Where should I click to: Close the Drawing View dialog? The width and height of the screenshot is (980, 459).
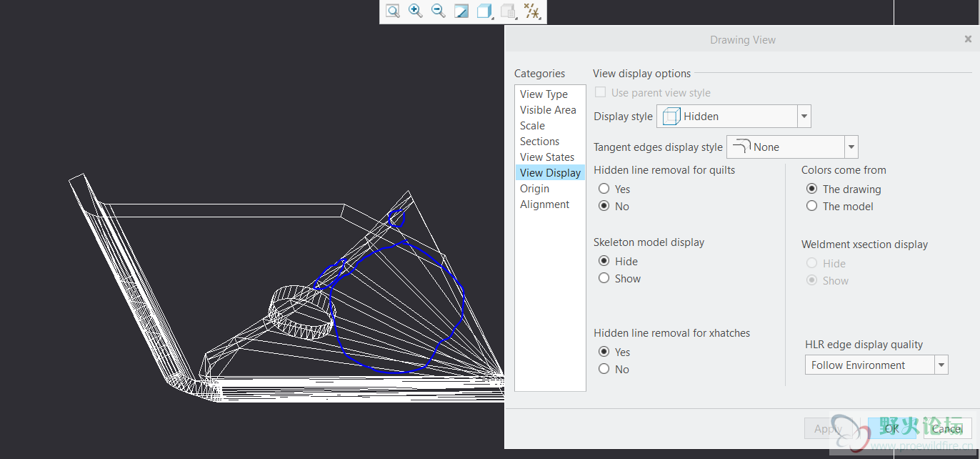(x=968, y=39)
